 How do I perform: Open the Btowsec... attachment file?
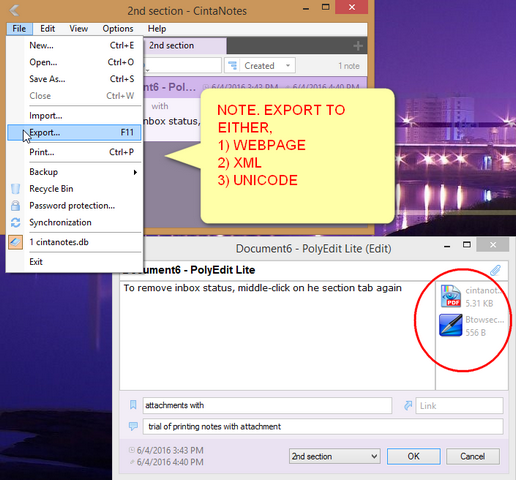[471, 326]
